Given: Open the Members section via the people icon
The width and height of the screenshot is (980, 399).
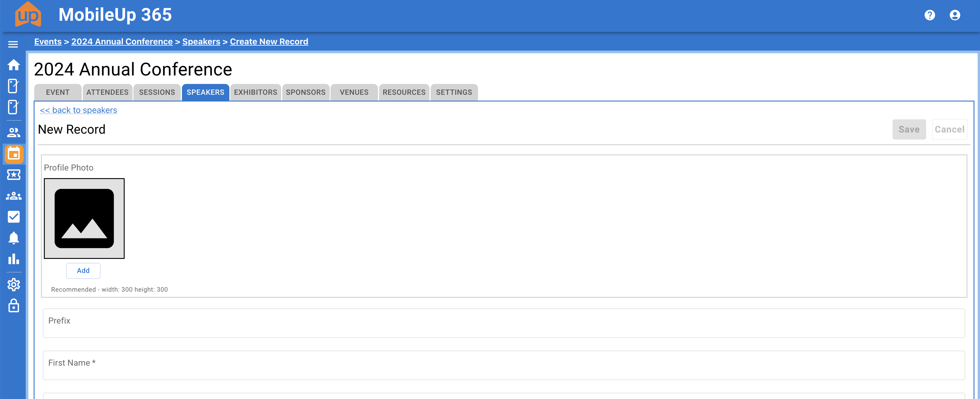Looking at the screenshot, I should point(14,133).
